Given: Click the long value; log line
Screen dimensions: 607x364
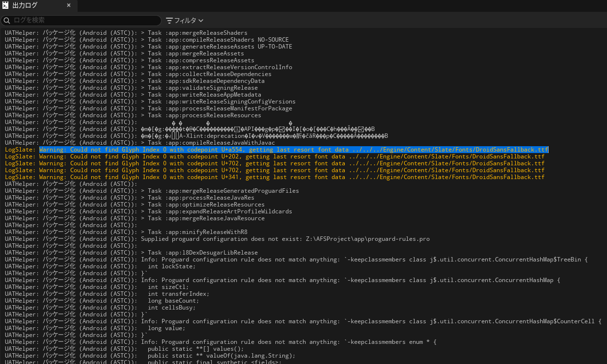Looking at the screenshot, I should (95, 328).
